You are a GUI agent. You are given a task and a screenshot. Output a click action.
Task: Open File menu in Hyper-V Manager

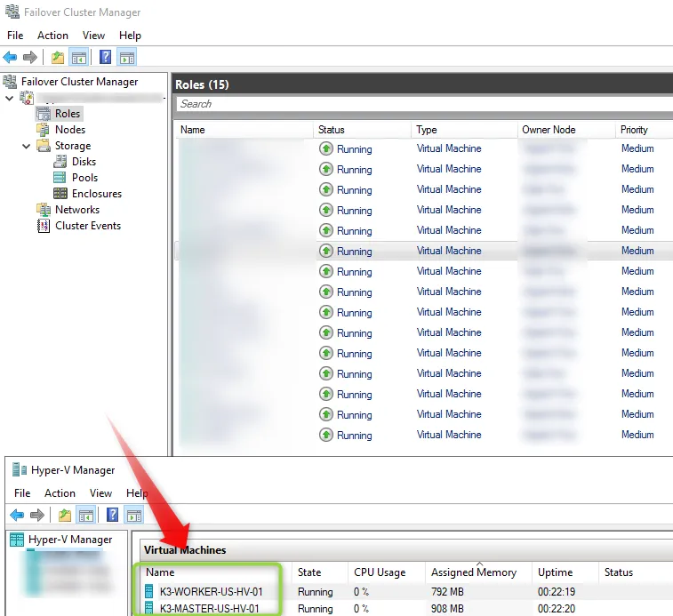[x=22, y=492]
